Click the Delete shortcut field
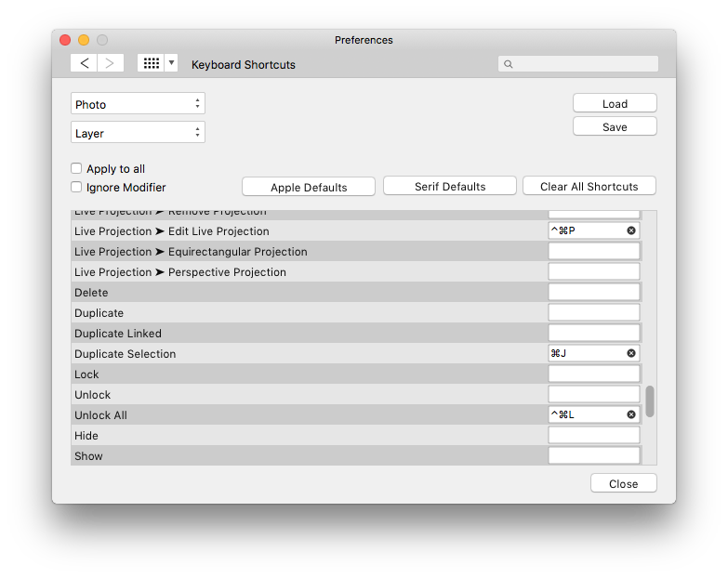 594,292
